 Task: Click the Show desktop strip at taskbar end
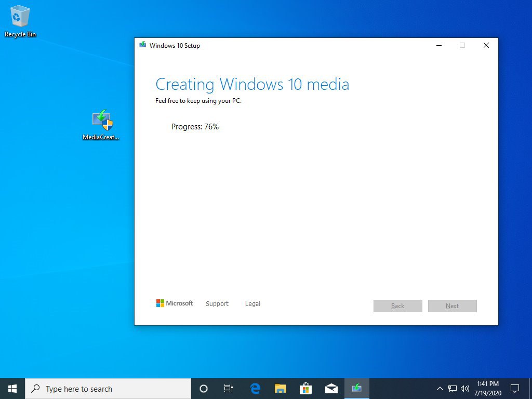point(530,389)
